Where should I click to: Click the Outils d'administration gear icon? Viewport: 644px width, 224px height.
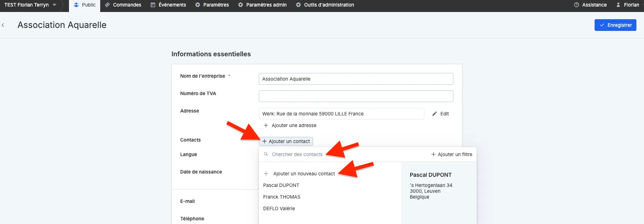[x=298, y=5]
